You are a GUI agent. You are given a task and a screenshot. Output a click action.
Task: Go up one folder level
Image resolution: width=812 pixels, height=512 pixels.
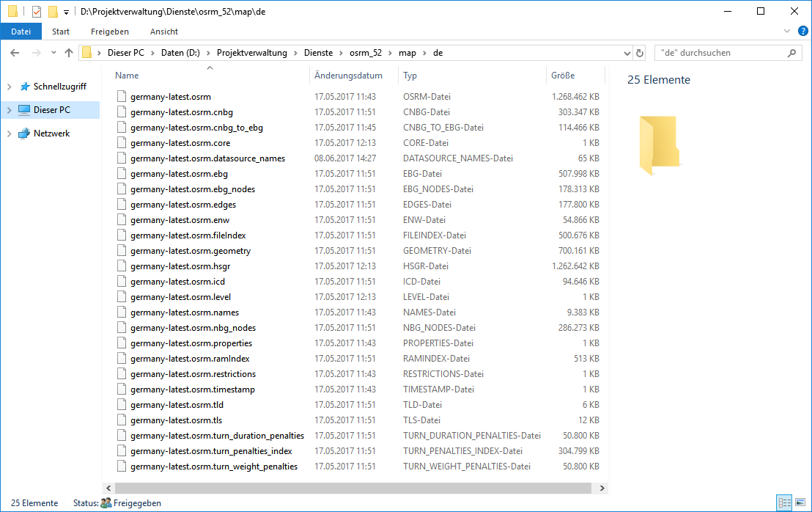pyautogui.click(x=69, y=53)
